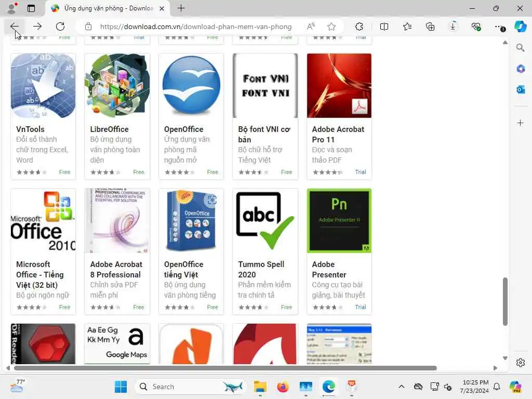Open the Read aloud icon in address bar
Image resolution: width=532 pixels, height=399 pixels.
pos(311,26)
